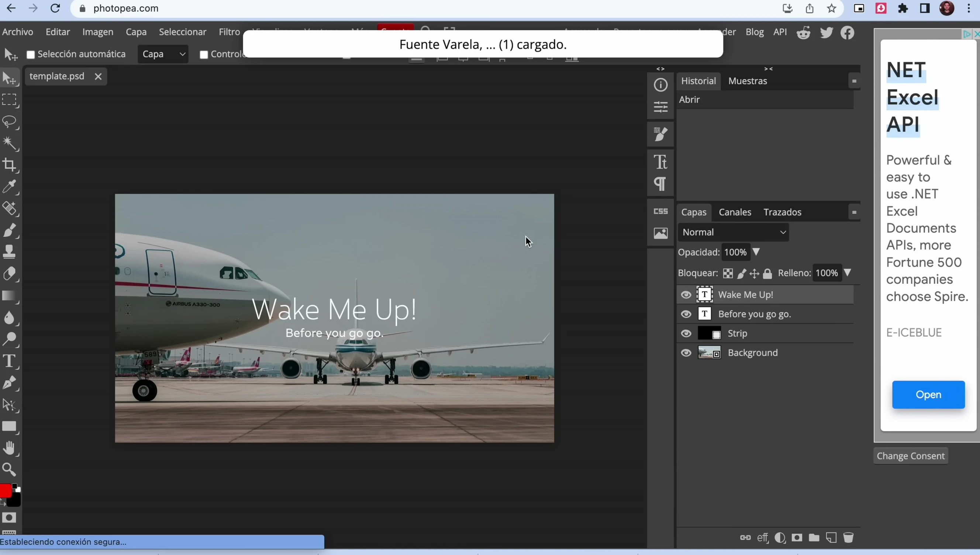Expand the Opacidad slider arrow
980x555 pixels.
(x=756, y=252)
